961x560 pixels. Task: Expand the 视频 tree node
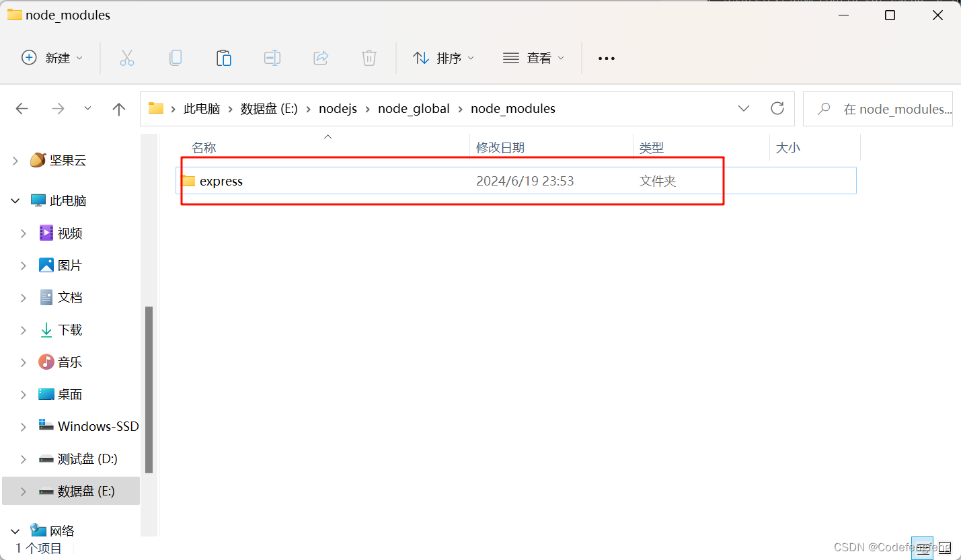(24, 233)
